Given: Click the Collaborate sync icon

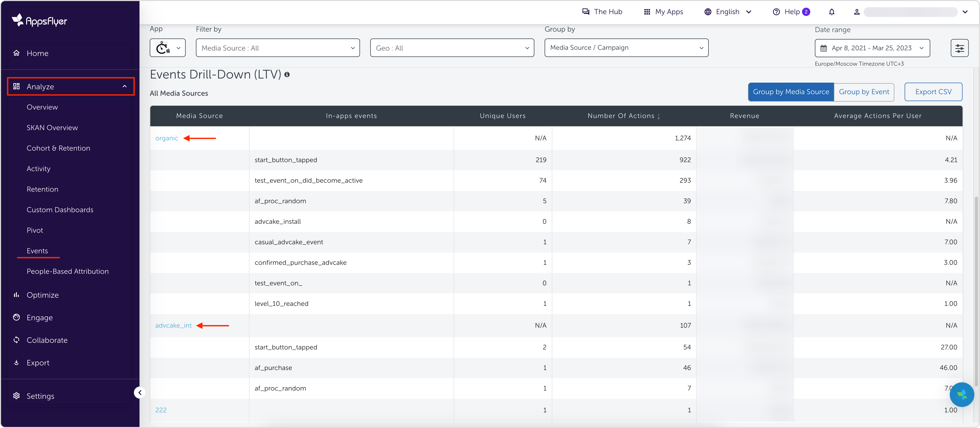Looking at the screenshot, I should point(16,340).
